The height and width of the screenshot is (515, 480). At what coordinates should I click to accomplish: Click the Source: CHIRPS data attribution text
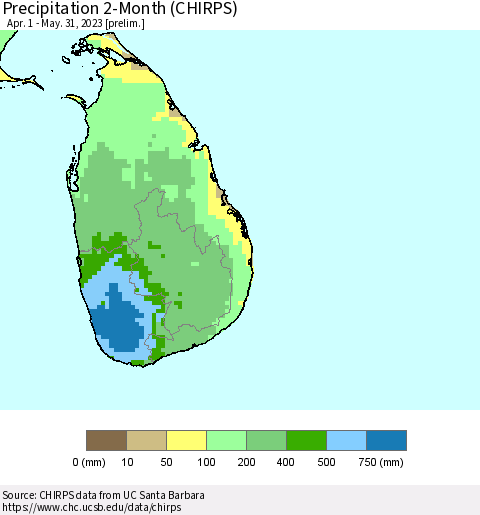[x=103, y=495]
